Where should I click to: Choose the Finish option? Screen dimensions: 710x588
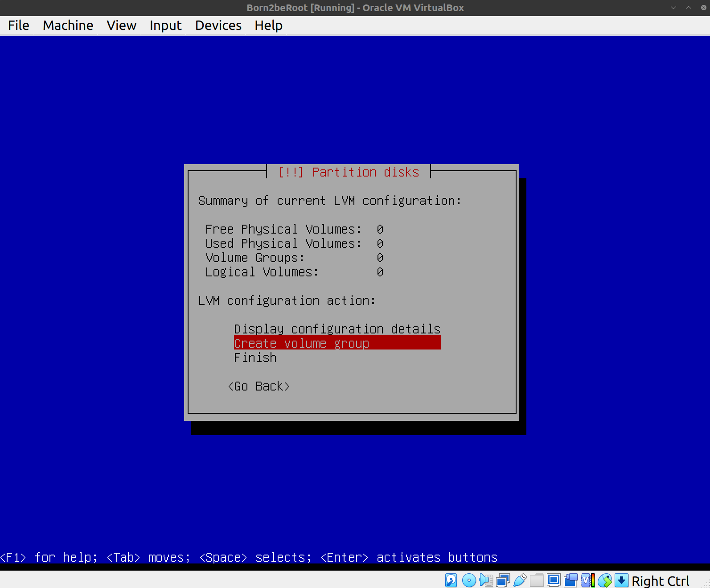click(255, 358)
